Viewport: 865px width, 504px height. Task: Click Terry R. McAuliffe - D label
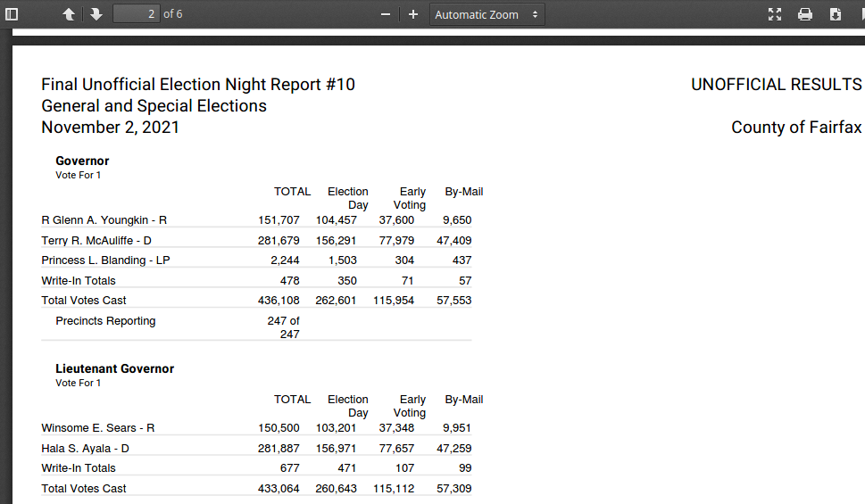click(96, 241)
